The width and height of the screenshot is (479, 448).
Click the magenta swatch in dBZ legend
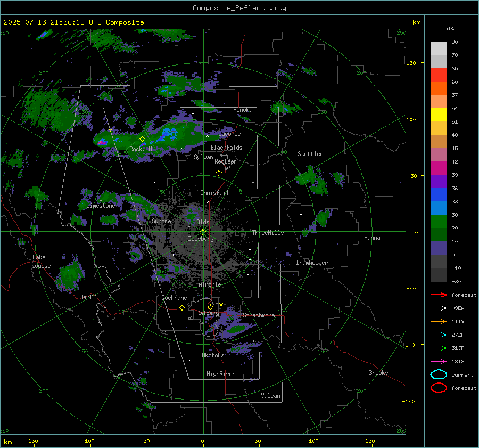(x=439, y=168)
